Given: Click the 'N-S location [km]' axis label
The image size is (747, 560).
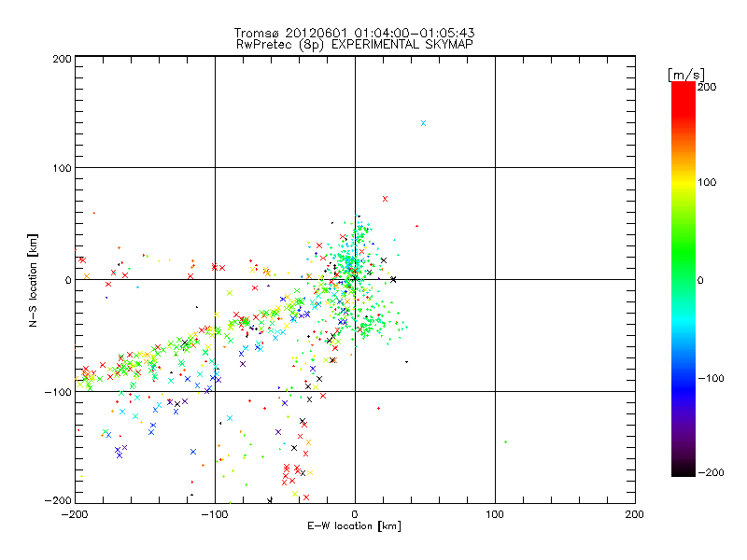Looking at the screenshot, I should click(x=33, y=281).
